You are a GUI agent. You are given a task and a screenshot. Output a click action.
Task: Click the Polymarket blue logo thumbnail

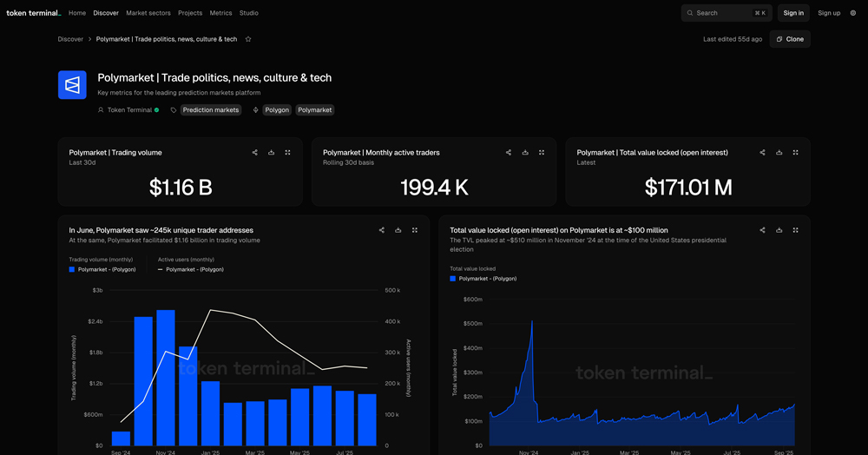(x=72, y=85)
